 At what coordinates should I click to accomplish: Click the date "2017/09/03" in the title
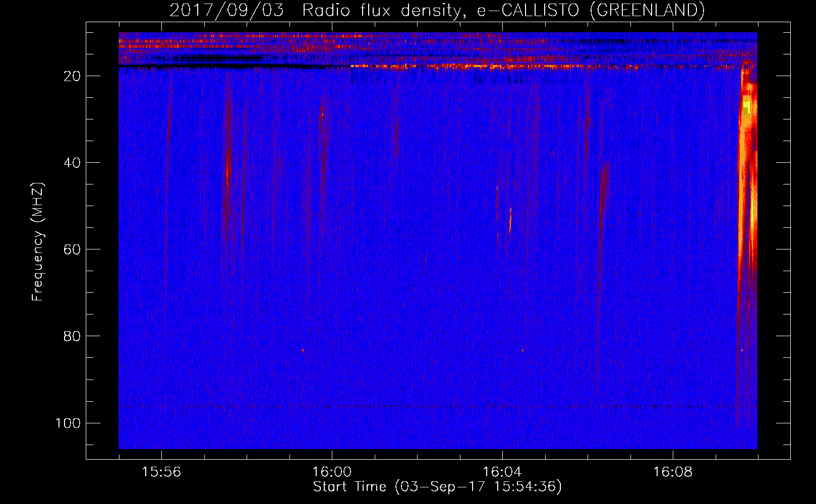coord(226,10)
